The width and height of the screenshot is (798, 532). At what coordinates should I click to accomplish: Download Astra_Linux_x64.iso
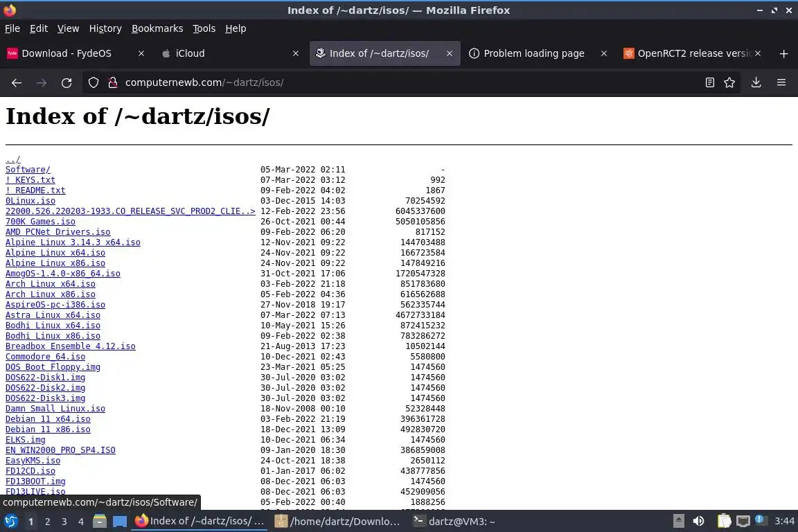point(53,315)
